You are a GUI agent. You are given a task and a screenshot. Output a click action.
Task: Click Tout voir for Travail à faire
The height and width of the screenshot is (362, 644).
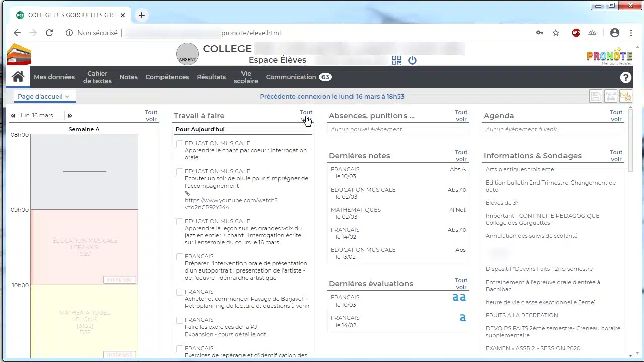(306, 116)
